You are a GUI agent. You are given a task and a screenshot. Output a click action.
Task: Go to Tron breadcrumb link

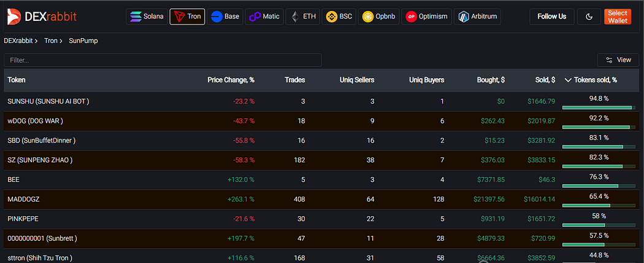pyautogui.click(x=51, y=41)
